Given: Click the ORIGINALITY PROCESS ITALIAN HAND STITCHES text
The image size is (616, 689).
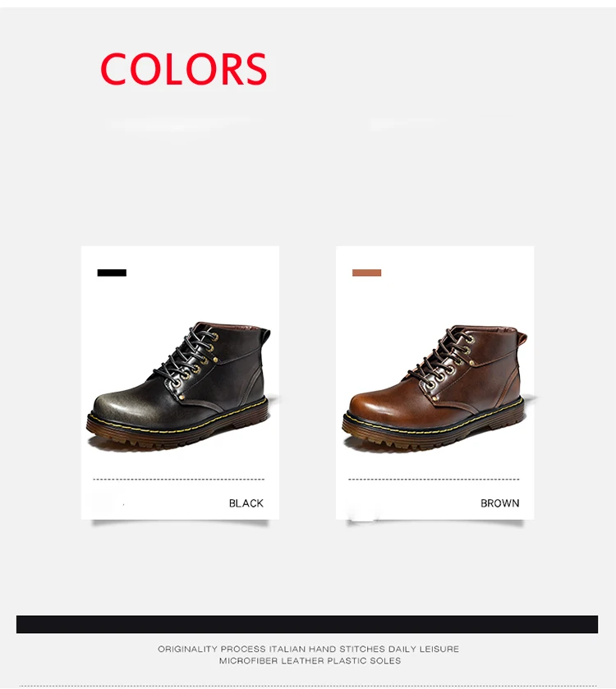Looking at the screenshot, I should coord(272,649).
